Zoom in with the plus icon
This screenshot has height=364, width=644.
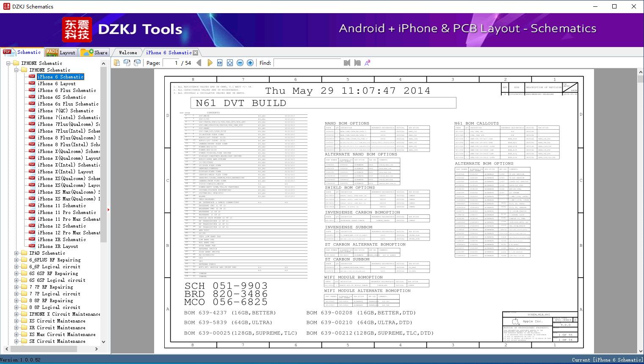(250, 63)
